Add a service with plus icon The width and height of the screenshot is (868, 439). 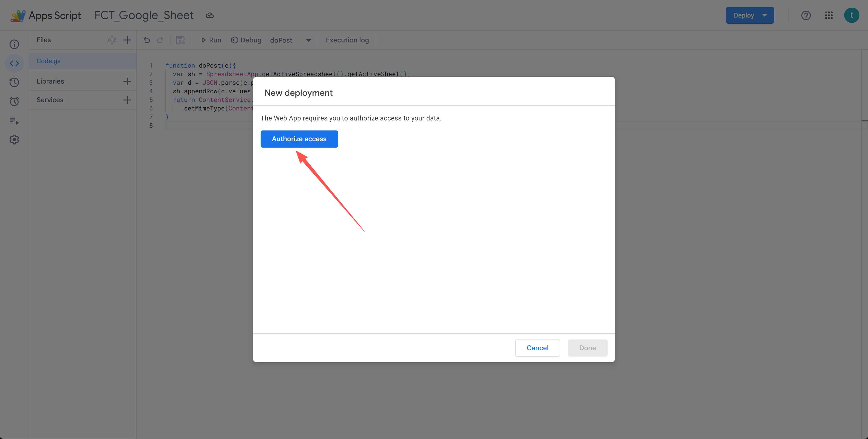coord(127,100)
